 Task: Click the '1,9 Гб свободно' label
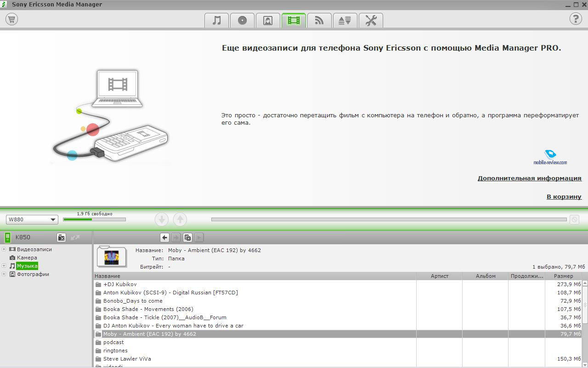[x=94, y=214]
